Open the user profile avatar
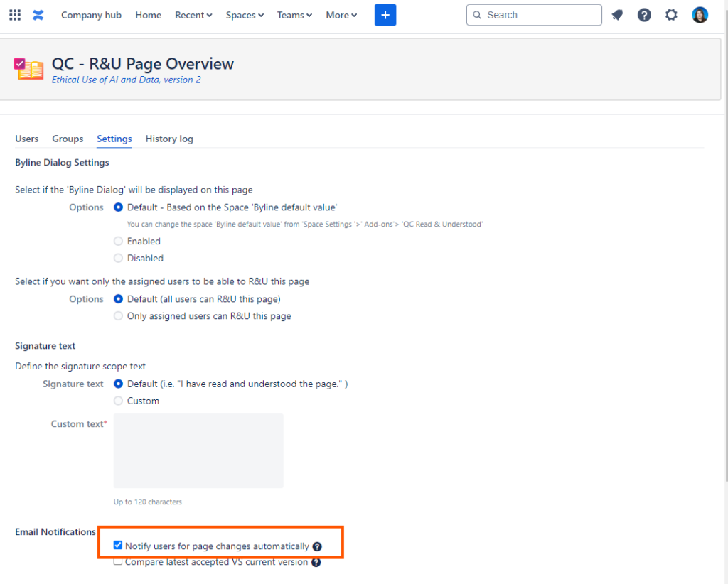 pyautogui.click(x=700, y=15)
